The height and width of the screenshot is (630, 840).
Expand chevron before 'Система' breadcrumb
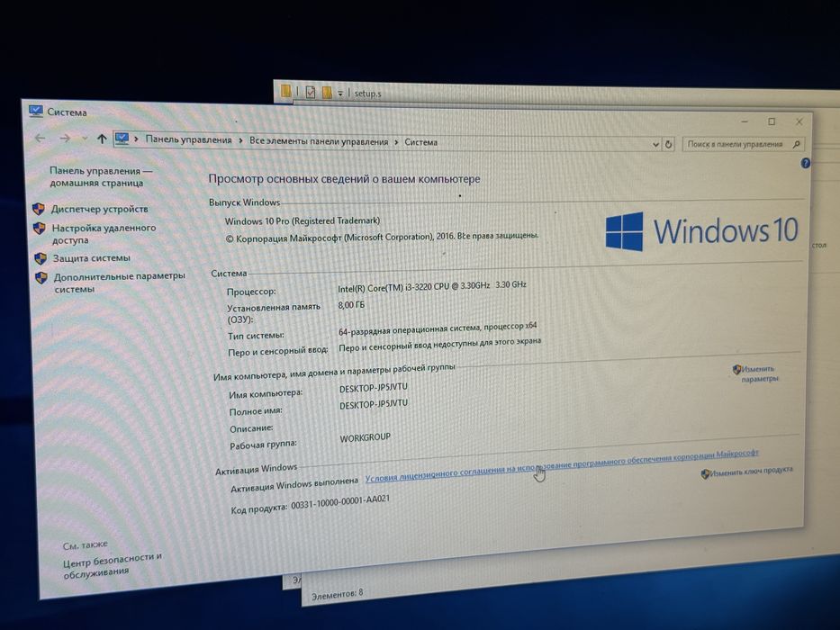pos(396,142)
